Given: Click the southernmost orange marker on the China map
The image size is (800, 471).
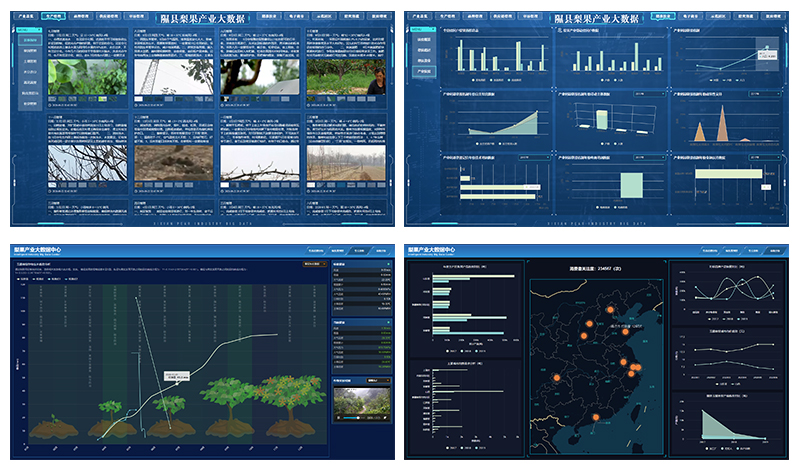Looking at the screenshot, I should click(597, 416).
